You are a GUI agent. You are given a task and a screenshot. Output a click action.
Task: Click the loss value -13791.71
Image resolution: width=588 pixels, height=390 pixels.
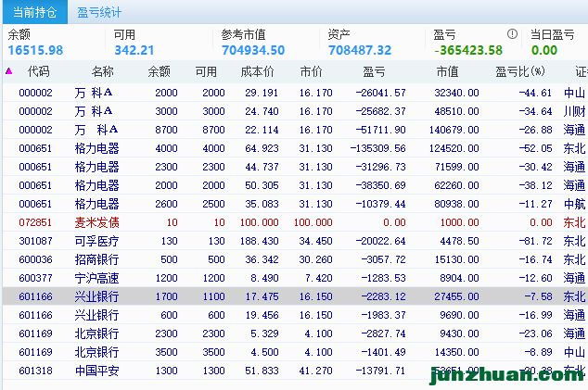pos(380,371)
